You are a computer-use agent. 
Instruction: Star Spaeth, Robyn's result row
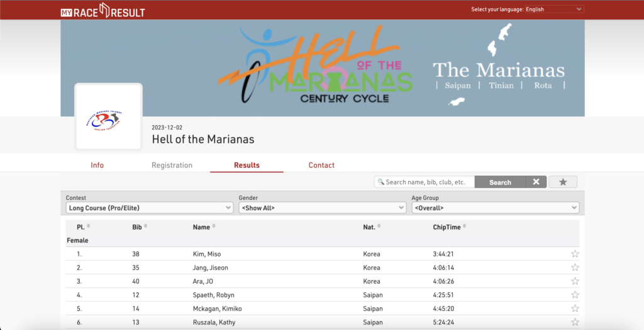click(575, 295)
